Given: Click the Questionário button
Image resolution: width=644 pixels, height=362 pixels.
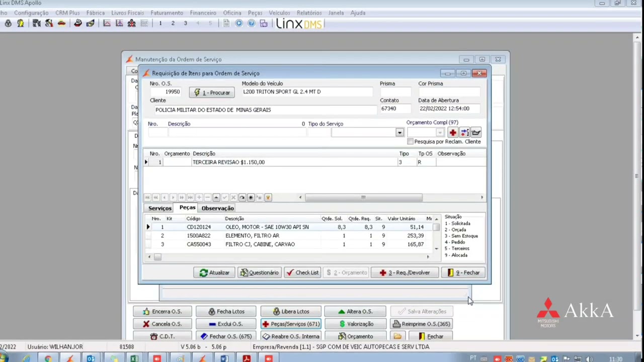Looking at the screenshot, I should coord(259,273).
